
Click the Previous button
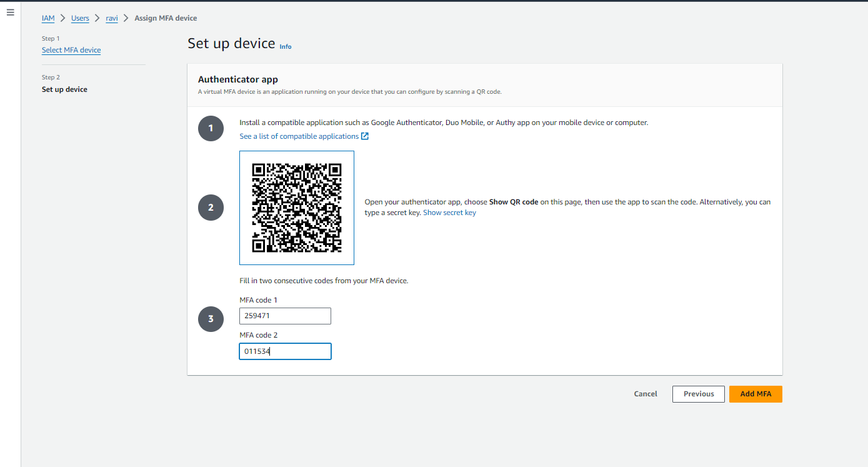(x=699, y=394)
